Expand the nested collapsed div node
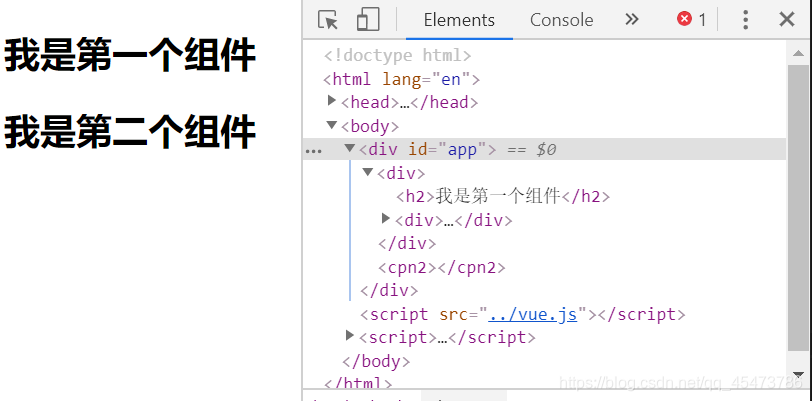 click(x=385, y=219)
